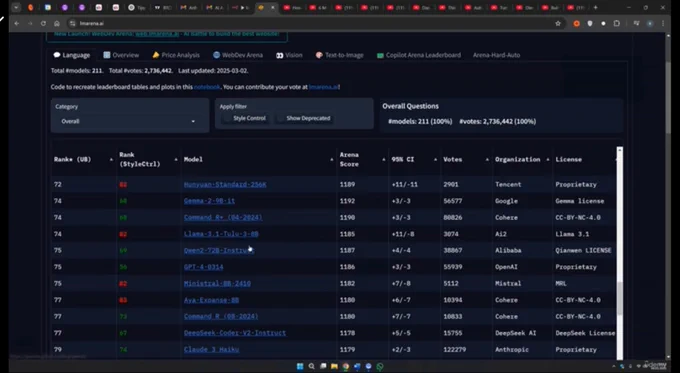Open the Price Analysis tab

(x=176, y=55)
